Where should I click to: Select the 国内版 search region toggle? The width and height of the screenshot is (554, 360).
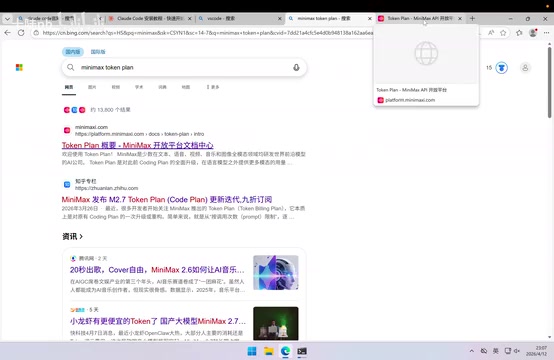(x=73, y=52)
